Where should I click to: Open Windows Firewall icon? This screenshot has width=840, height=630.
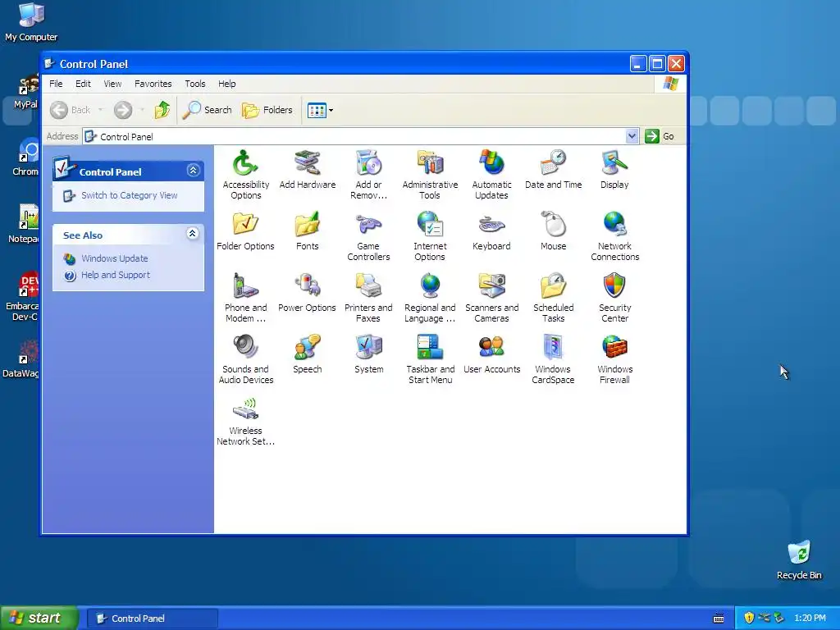coord(614,347)
